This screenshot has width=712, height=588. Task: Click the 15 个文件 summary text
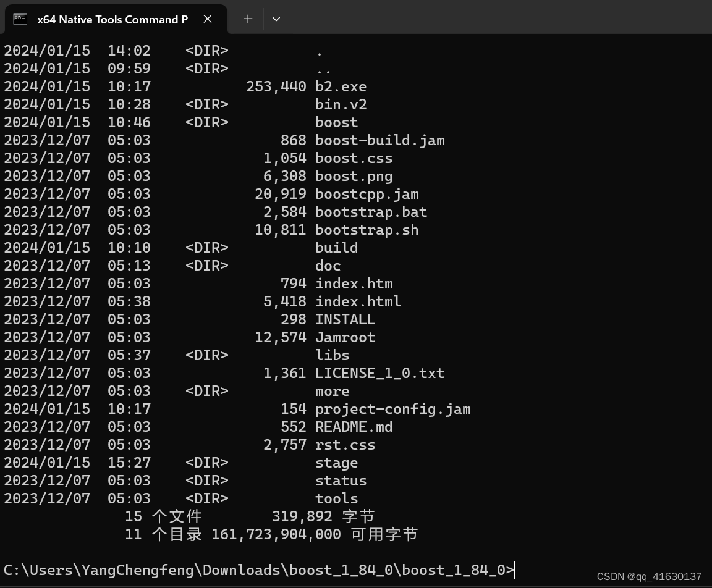tap(163, 517)
